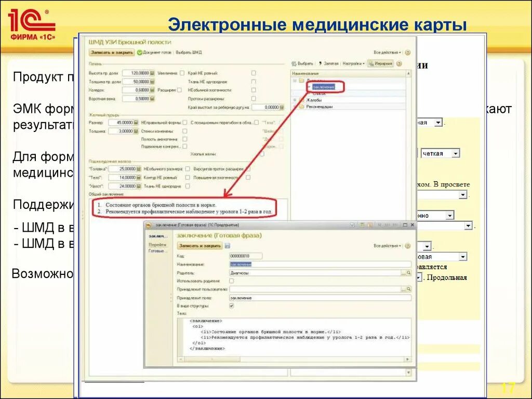Toggle Увеличена checkbox

click(x=182, y=73)
